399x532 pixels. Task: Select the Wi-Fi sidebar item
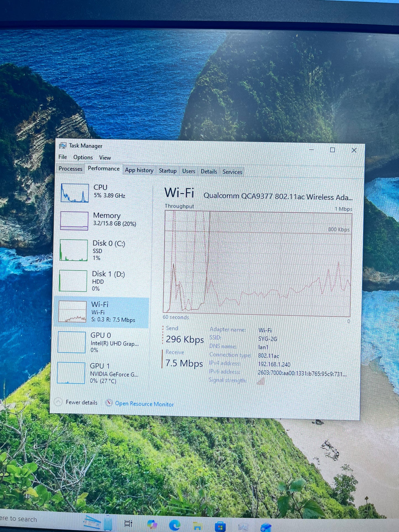[x=102, y=312]
